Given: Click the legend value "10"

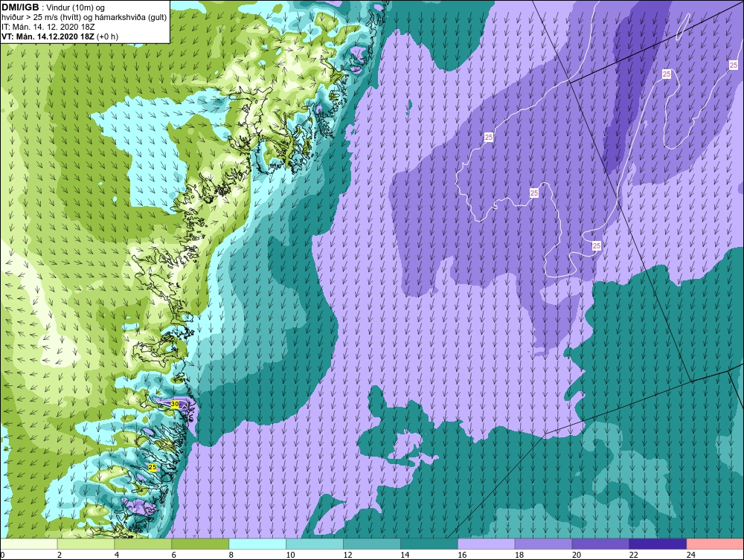Looking at the screenshot, I should (290, 555).
